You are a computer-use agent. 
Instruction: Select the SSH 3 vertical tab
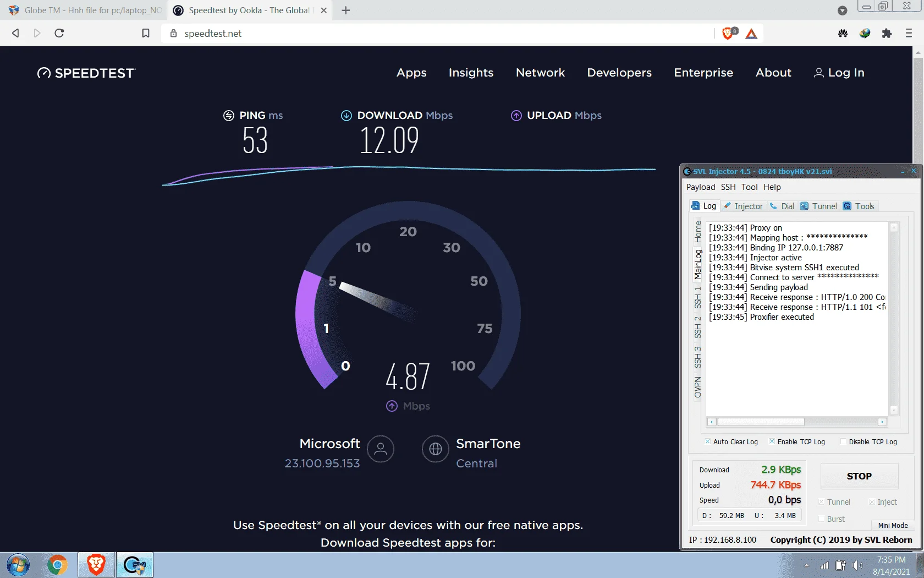tap(698, 357)
